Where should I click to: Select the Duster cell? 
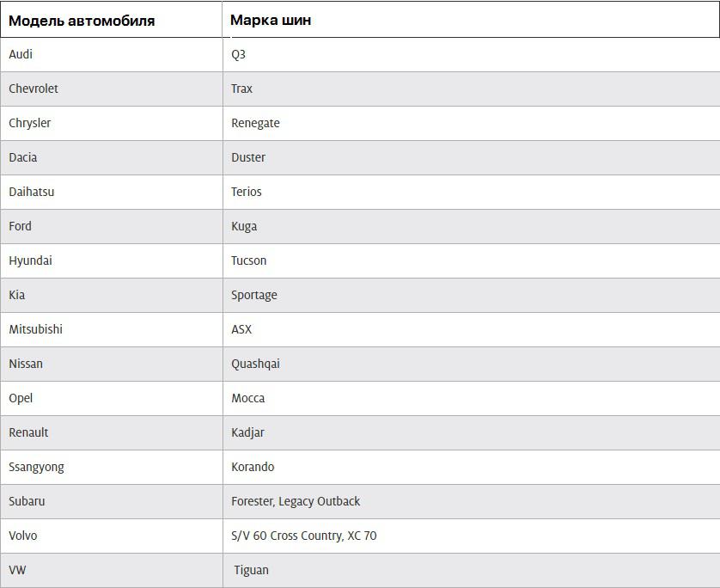[471, 157]
